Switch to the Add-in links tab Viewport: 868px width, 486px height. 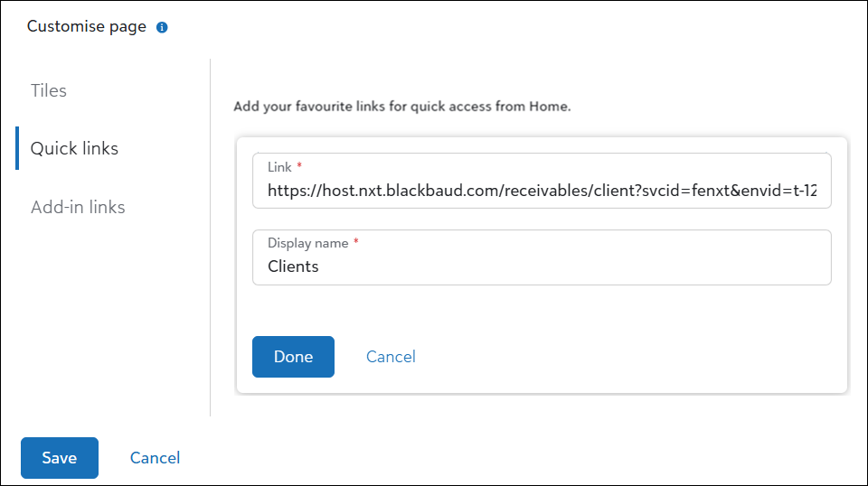[78, 207]
